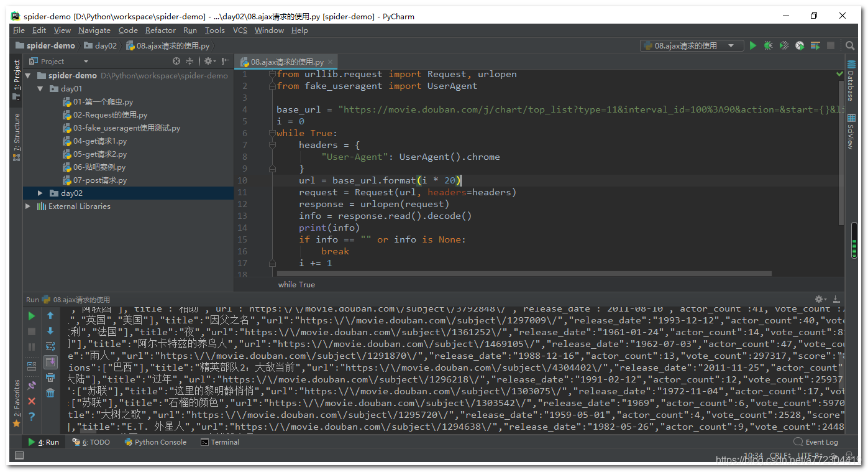
Task: Click the green inspection checkmark
Action: coord(839,73)
